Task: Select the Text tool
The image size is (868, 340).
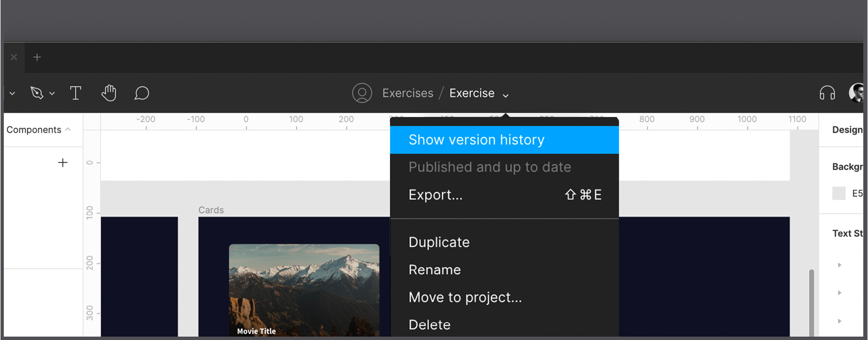Action: [x=76, y=93]
